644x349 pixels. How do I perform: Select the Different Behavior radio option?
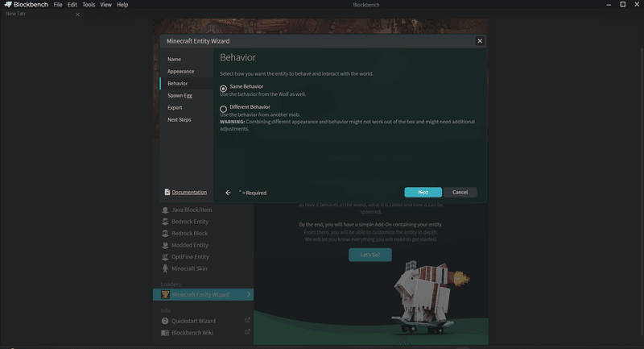(223, 109)
